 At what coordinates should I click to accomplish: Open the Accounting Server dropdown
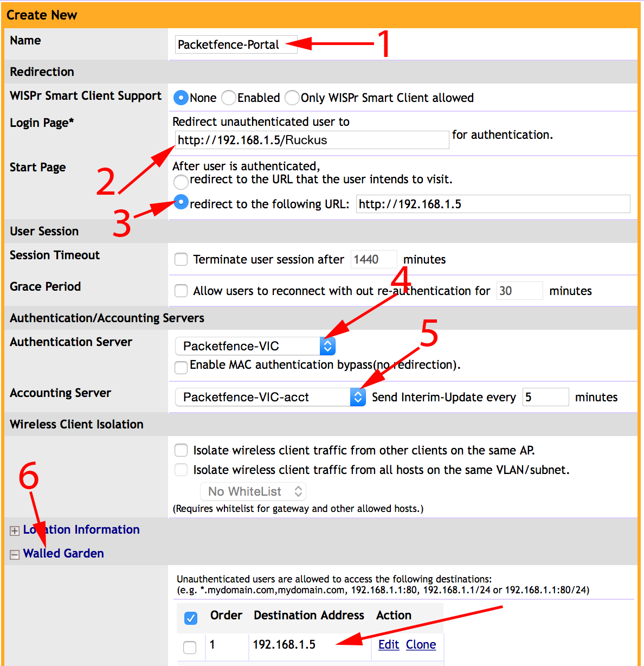pyautogui.click(x=357, y=396)
